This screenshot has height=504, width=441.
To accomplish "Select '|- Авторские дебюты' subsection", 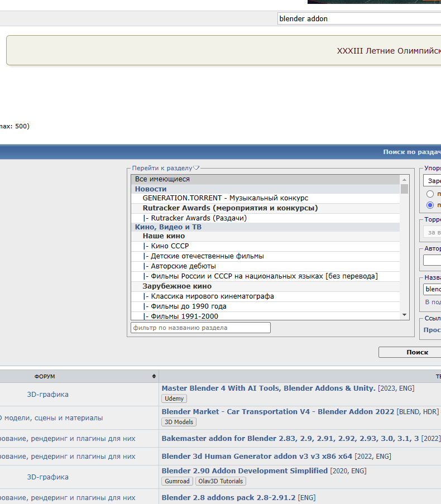I will (265, 266).
